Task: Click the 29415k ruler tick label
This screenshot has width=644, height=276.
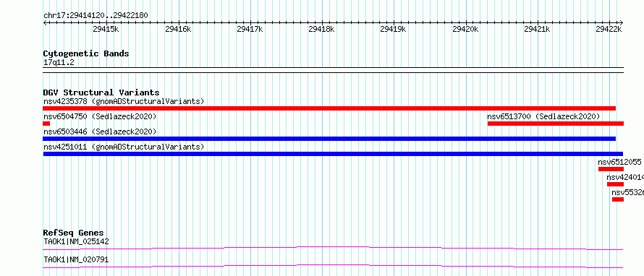Action: 106,29
